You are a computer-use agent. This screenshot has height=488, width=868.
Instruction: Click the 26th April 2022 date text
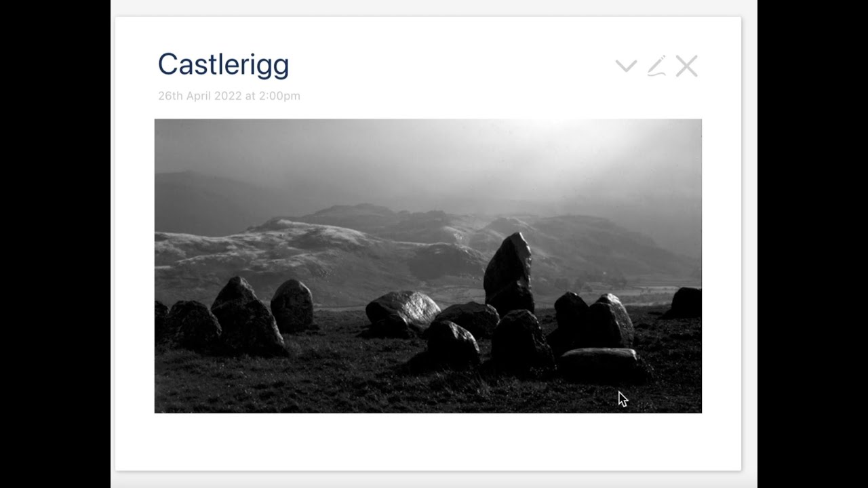click(200, 96)
